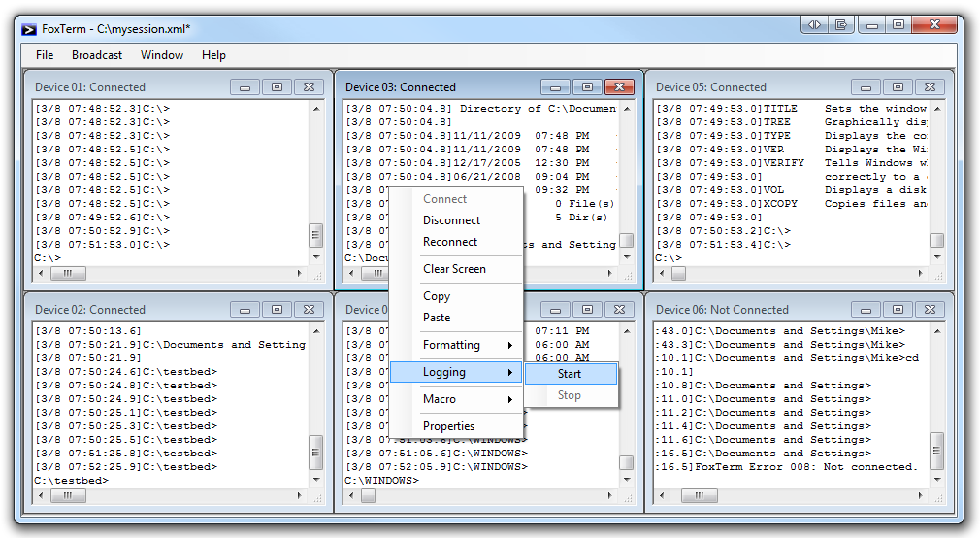Click Device 06: Not Connected title bar
980x538 pixels.
click(722, 309)
